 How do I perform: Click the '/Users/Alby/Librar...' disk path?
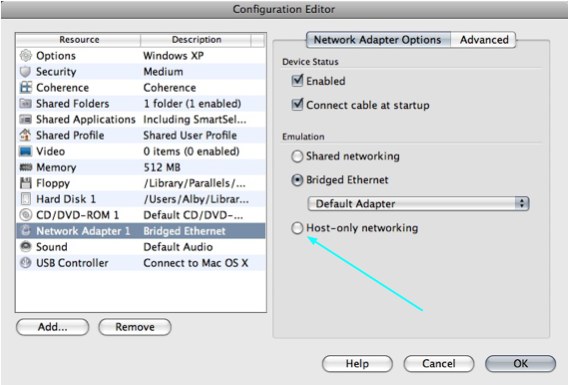pos(196,199)
